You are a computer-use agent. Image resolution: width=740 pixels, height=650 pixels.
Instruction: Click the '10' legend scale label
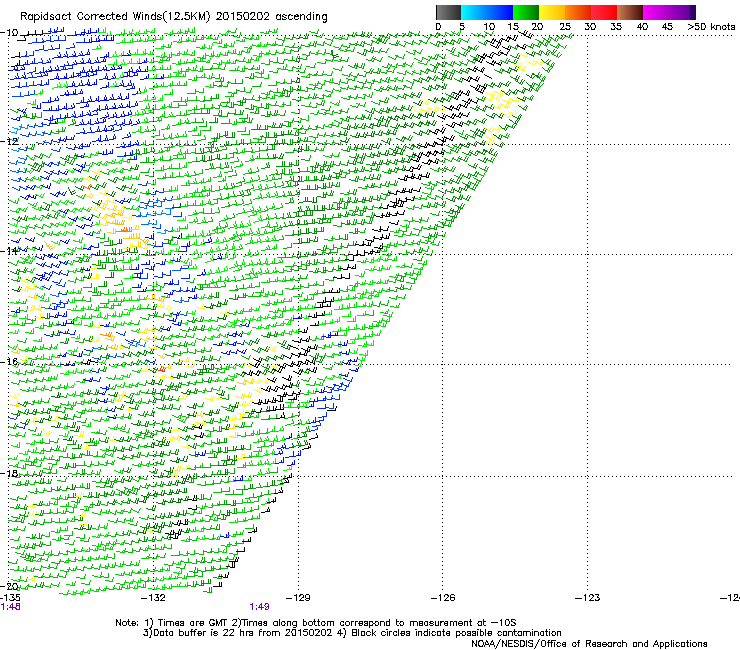(x=489, y=27)
